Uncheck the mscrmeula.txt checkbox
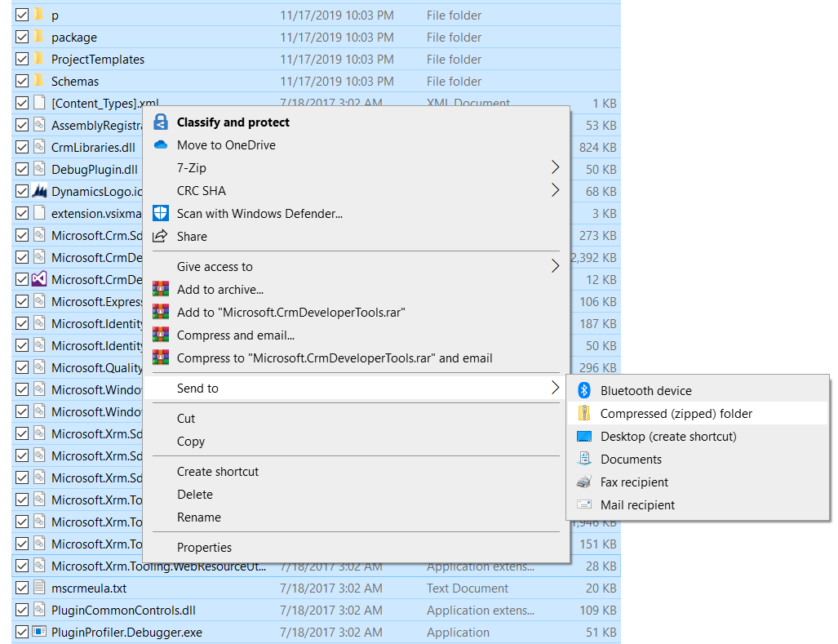This screenshot has width=838, height=644. tap(22, 588)
